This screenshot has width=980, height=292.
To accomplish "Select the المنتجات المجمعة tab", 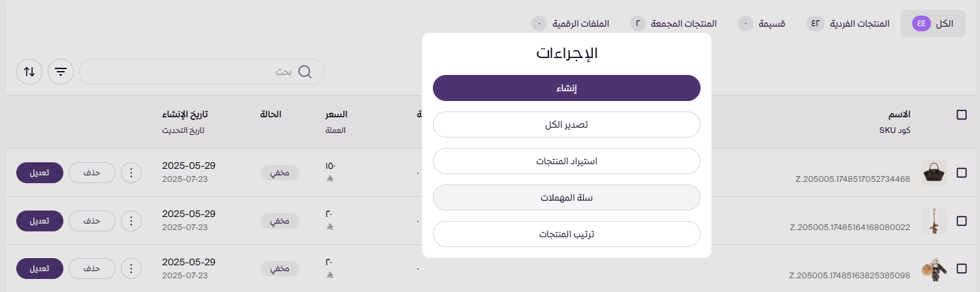I will [673, 23].
